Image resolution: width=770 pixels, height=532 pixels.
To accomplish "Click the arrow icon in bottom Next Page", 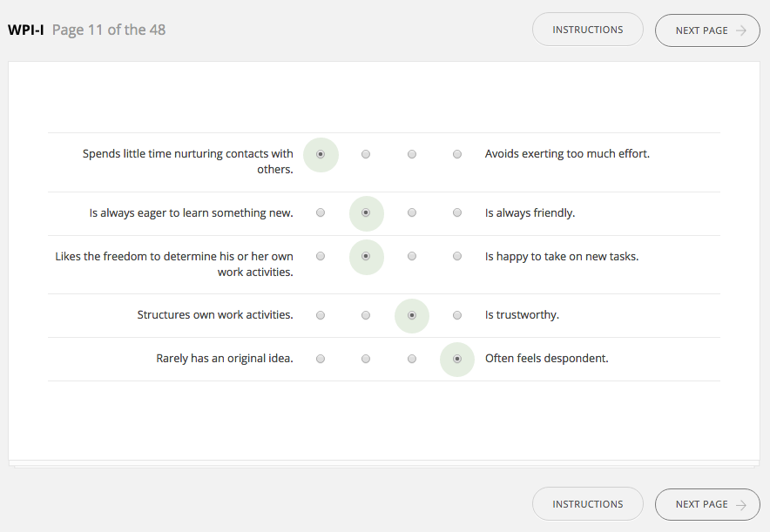I will (740, 504).
